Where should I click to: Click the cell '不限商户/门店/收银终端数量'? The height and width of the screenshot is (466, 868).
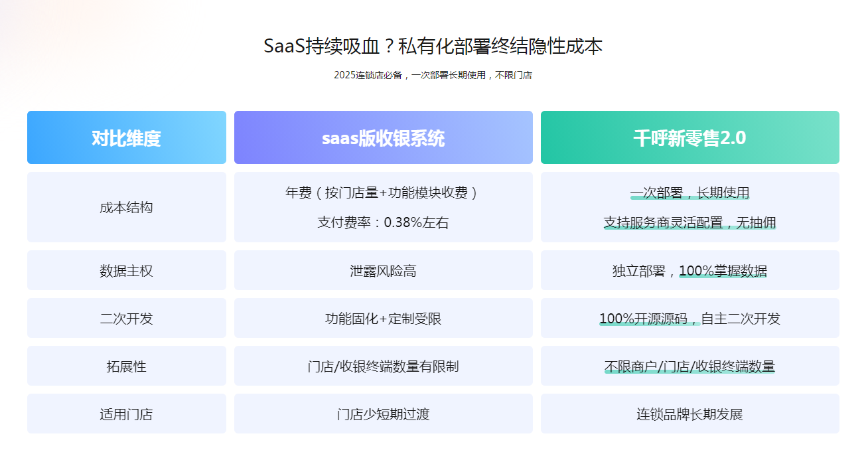[x=690, y=366]
